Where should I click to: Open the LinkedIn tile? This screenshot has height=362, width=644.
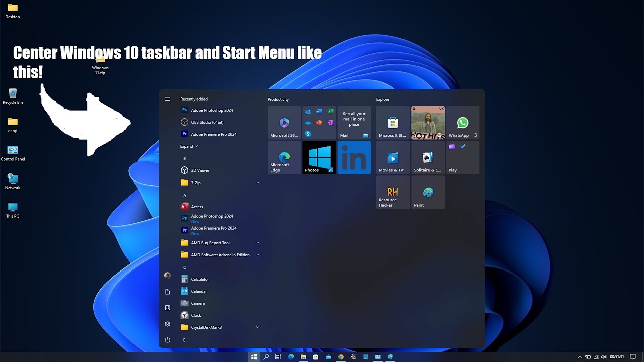coord(354,157)
